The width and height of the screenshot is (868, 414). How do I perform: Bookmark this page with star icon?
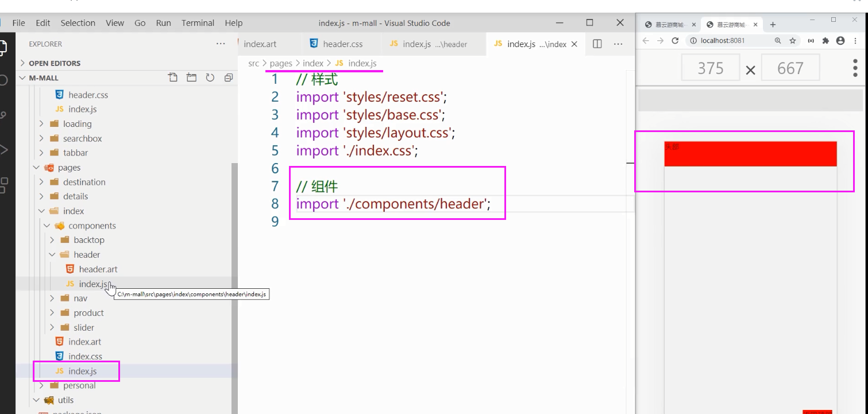point(793,41)
